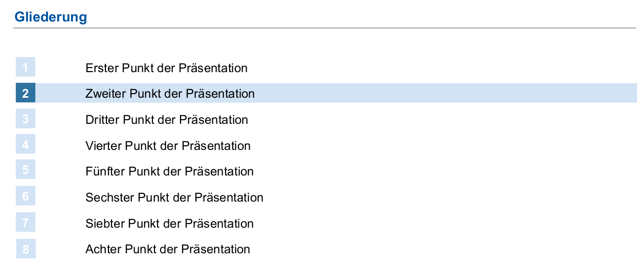
Task: Click the "Gliederung" slide title
Action: (x=51, y=17)
